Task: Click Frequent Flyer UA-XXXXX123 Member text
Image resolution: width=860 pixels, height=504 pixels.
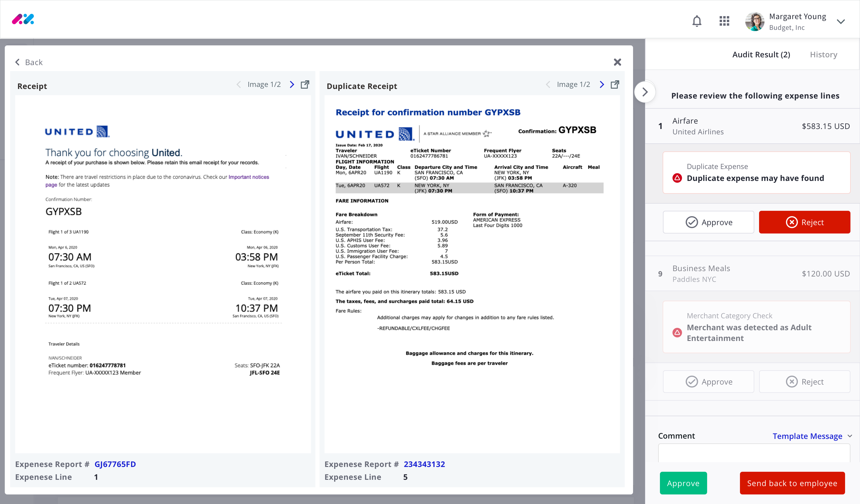Action: (x=95, y=373)
